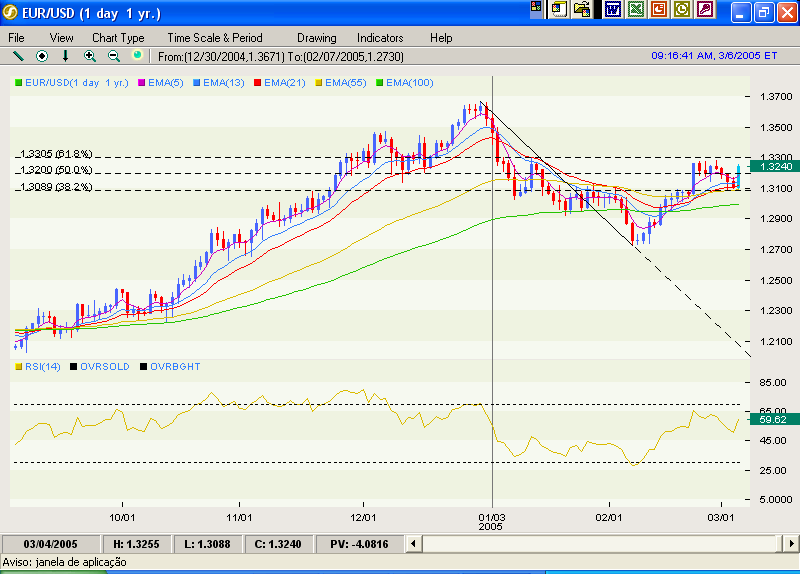
Task: Click the 01/03 2005 date axis label
Action: (x=491, y=522)
